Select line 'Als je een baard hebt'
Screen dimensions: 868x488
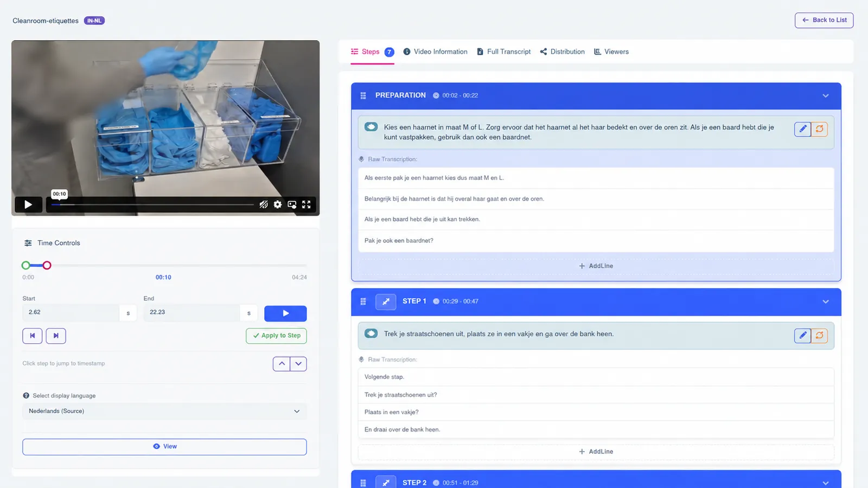(596, 220)
